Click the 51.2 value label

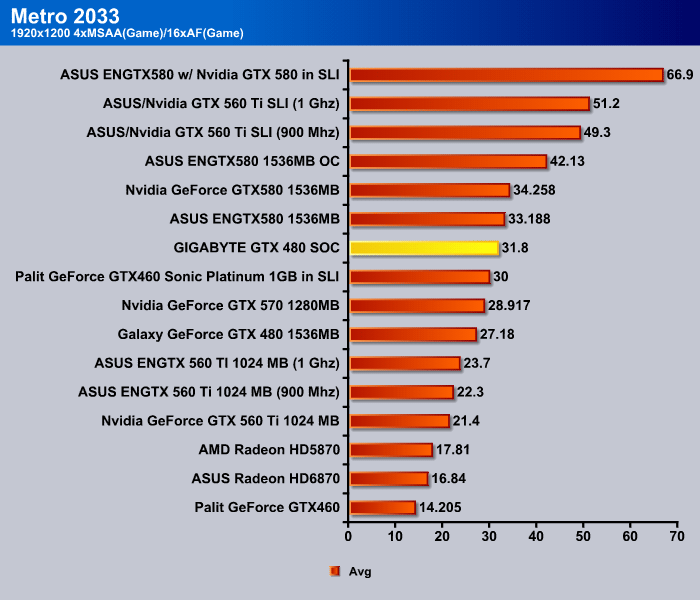[606, 104]
